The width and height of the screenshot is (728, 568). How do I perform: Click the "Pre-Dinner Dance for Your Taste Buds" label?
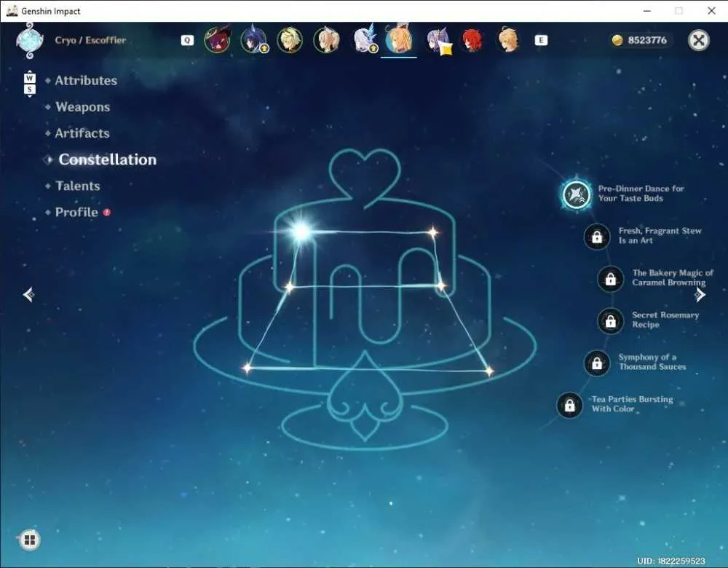pyautogui.click(x=641, y=193)
